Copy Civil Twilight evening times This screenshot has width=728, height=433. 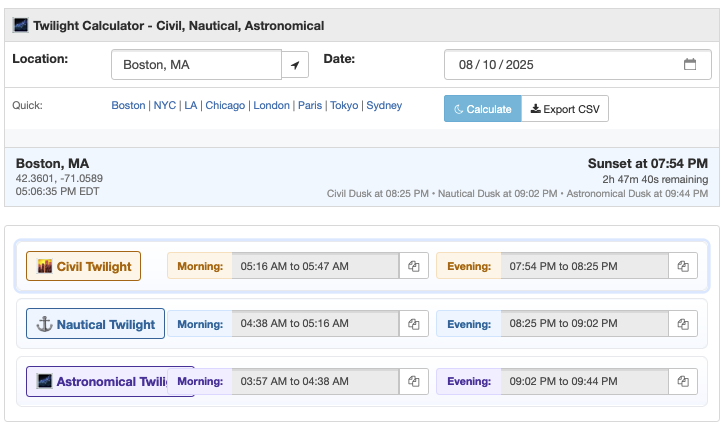coord(683,266)
